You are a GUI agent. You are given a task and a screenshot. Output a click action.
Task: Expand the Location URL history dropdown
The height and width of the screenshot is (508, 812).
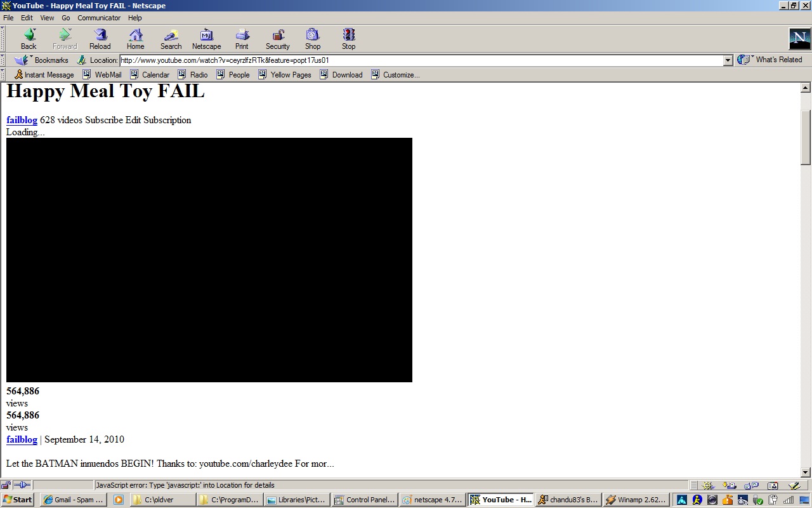click(x=728, y=60)
